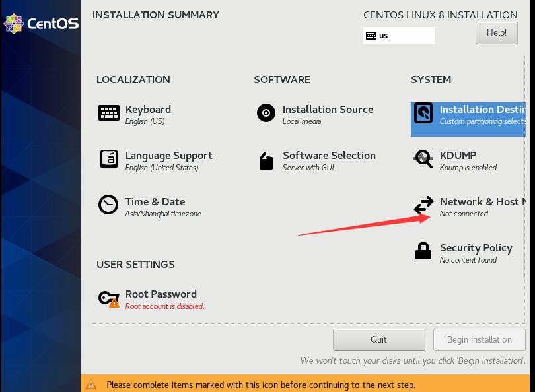Click the Time & Date clock icon

(x=108, y=205)
